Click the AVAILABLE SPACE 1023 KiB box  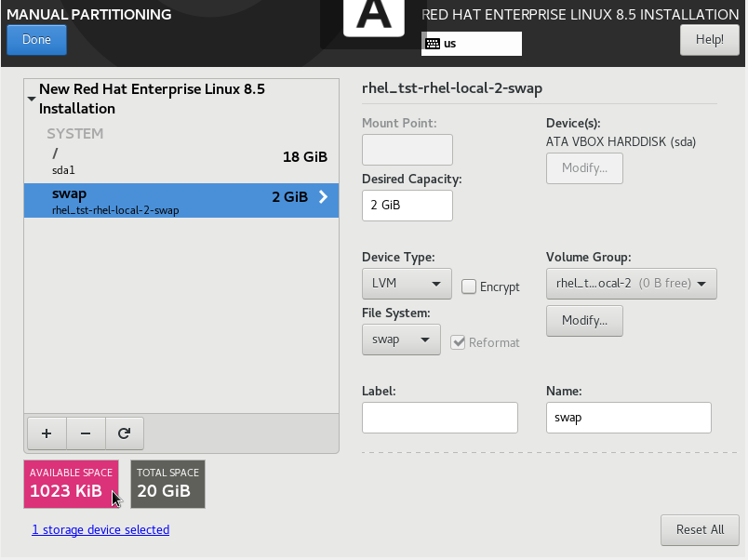[71, 484]
